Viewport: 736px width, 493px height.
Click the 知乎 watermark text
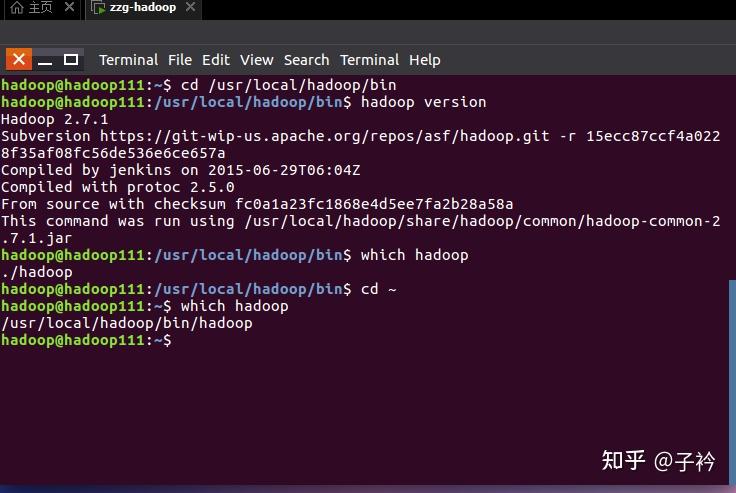[623, 461]
